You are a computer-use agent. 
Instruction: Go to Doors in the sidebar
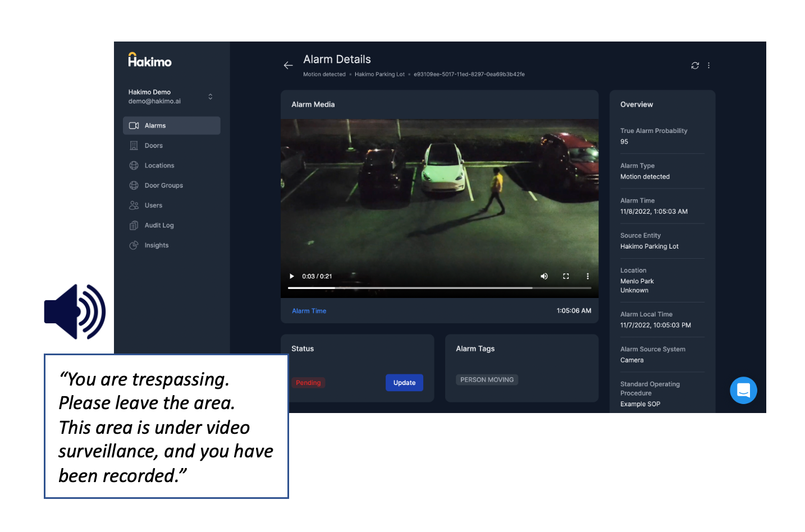click(153, 146)
